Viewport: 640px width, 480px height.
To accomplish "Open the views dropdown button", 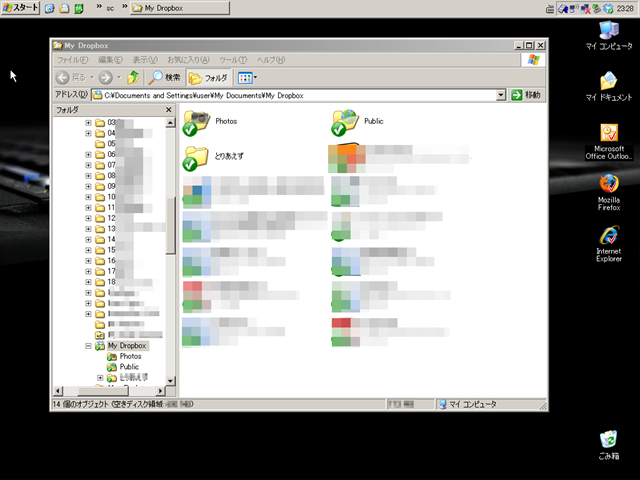I will pyautogui.click(x=247, y=78).
